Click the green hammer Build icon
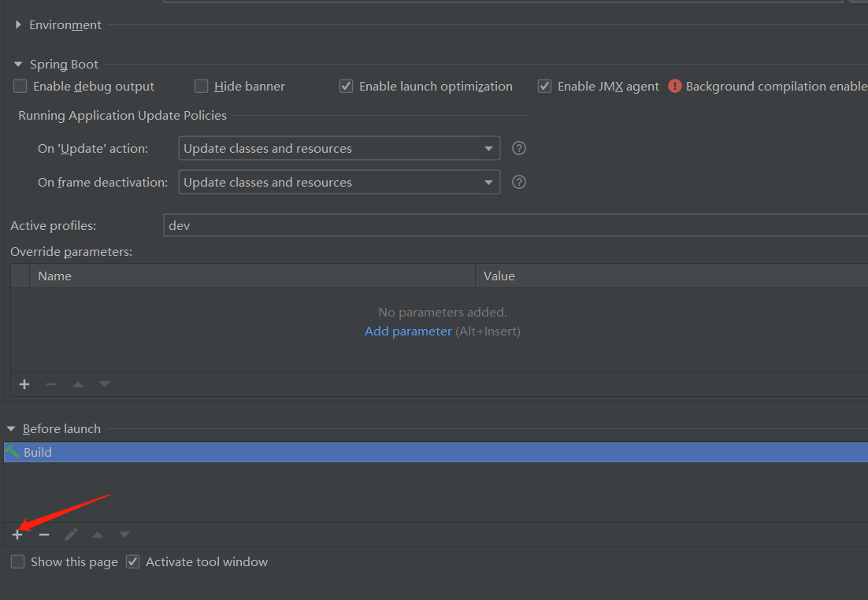The height and width of the screenshot is (600, 868). tap(12, 452)
